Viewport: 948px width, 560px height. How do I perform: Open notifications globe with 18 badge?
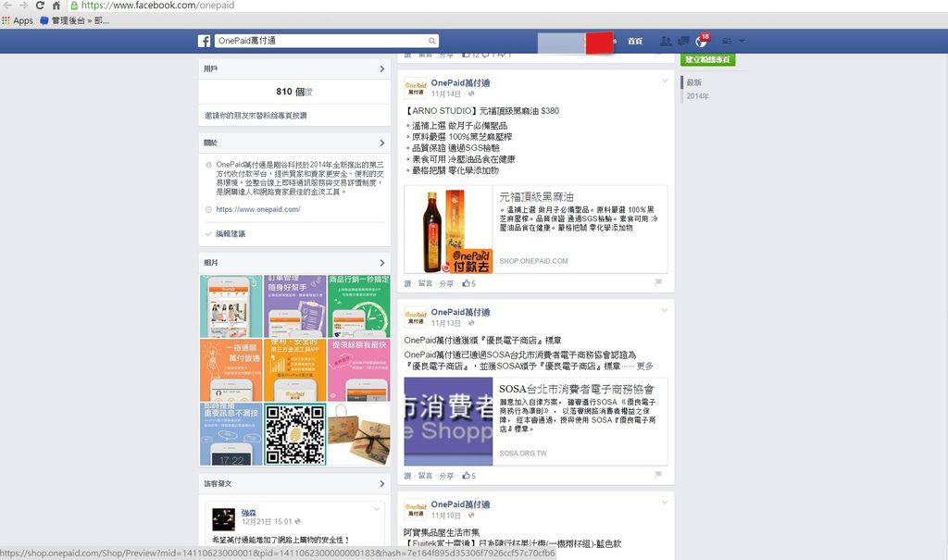[x=702, y=41]
